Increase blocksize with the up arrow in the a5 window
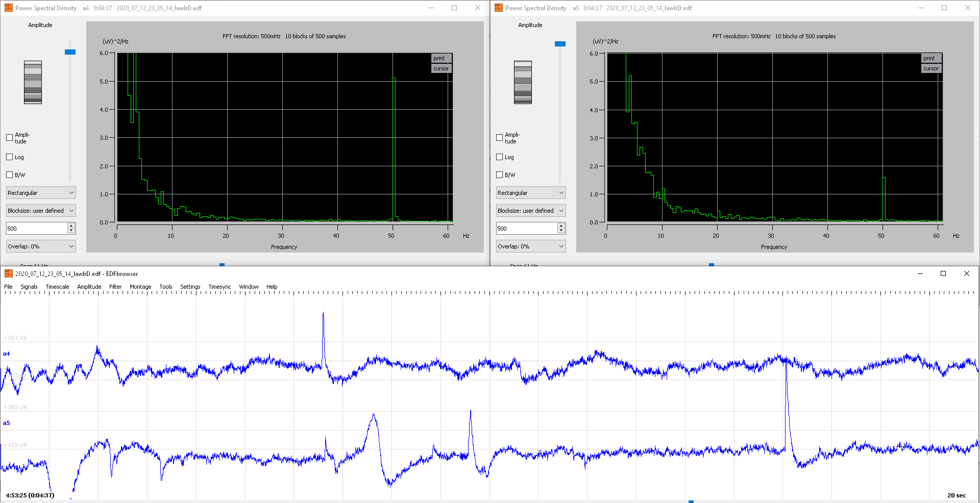Screen dimensions: 980x503 tap(561, 225)
